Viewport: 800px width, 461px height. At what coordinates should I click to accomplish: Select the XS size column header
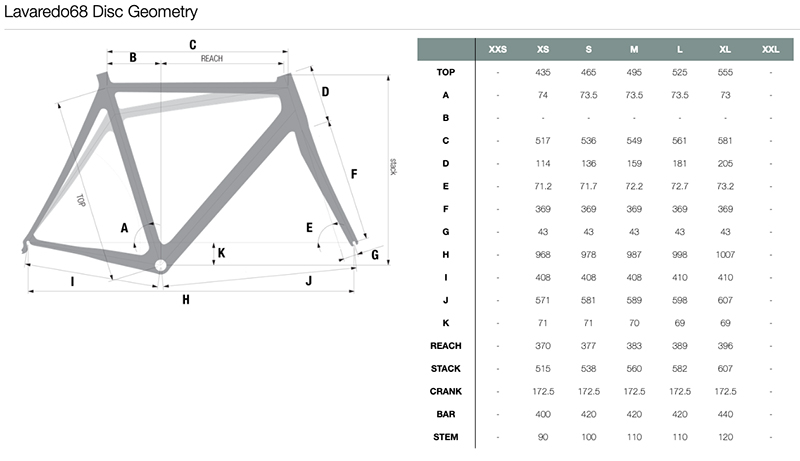(543, 49)
